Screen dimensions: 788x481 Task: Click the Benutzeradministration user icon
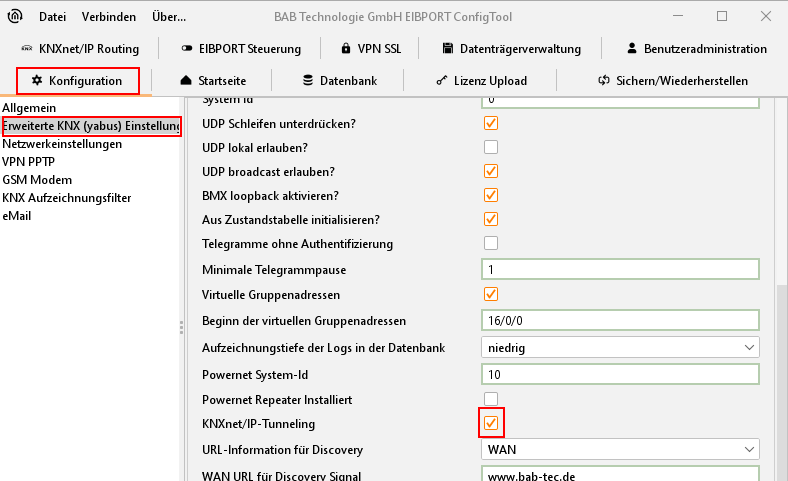tap(632, 48)
